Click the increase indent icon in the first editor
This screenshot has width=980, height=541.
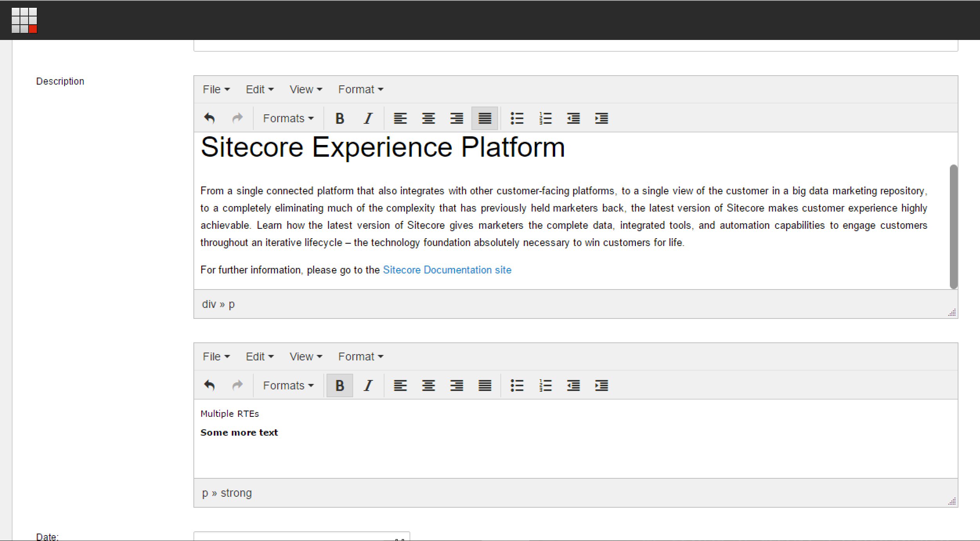tap(602, 118)
